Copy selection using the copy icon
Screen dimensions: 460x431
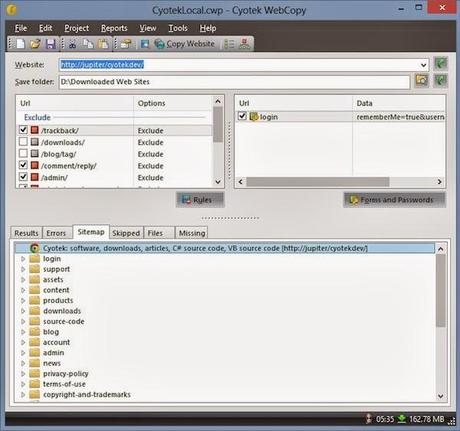(88, 44)
